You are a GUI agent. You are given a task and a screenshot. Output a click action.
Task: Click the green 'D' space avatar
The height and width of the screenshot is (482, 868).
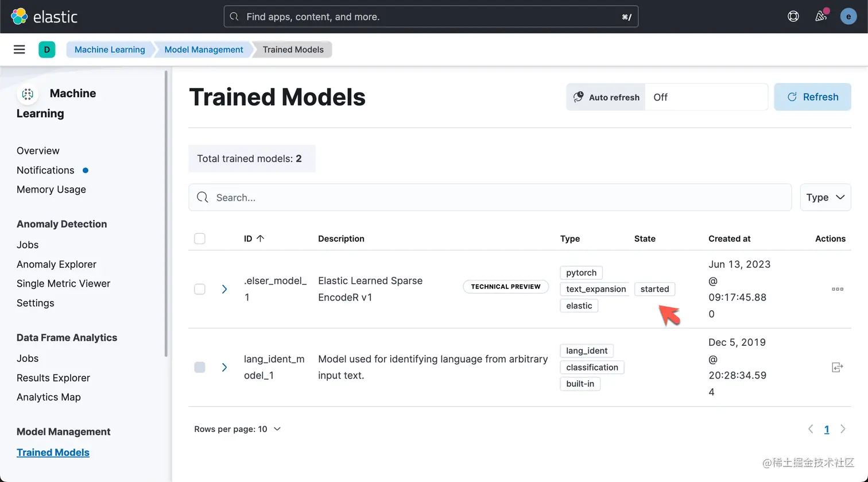point(47,49)
